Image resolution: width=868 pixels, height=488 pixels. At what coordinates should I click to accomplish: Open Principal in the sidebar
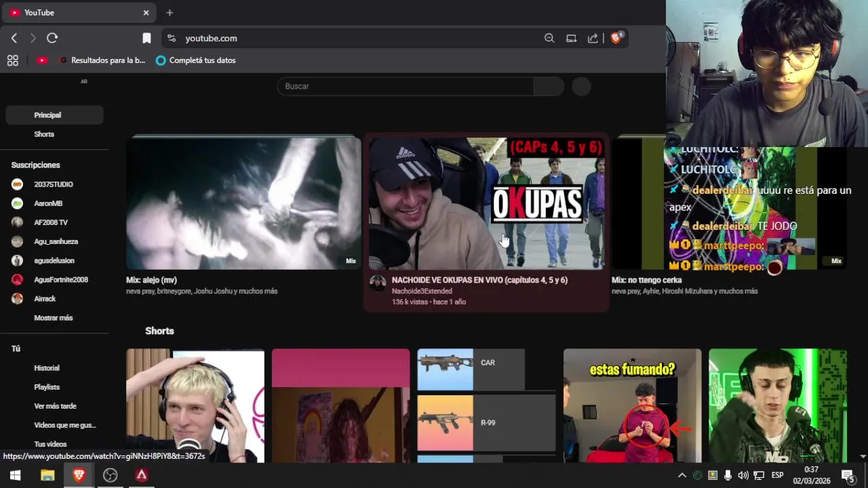54,115
